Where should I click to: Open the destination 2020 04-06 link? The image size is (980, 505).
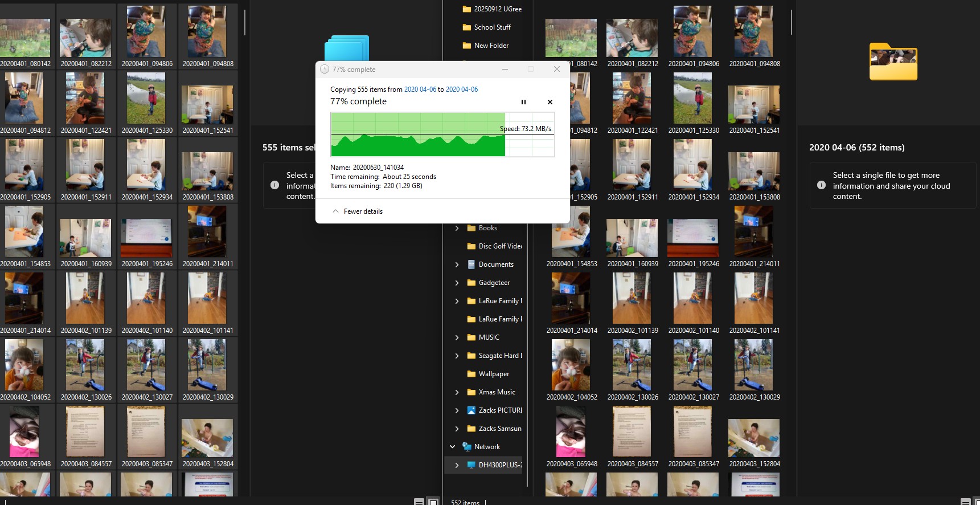[x=461, y=89]
